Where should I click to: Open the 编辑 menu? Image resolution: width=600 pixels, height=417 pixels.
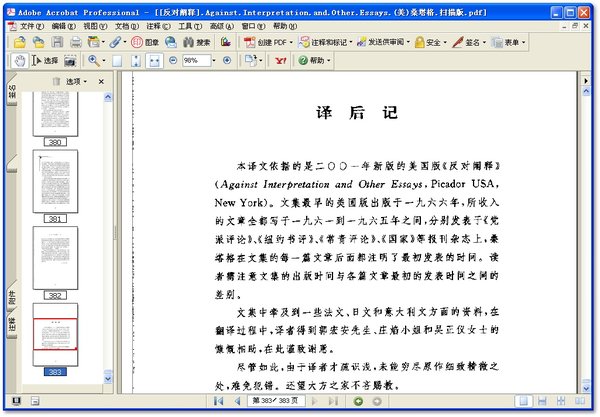coord(64,26)
